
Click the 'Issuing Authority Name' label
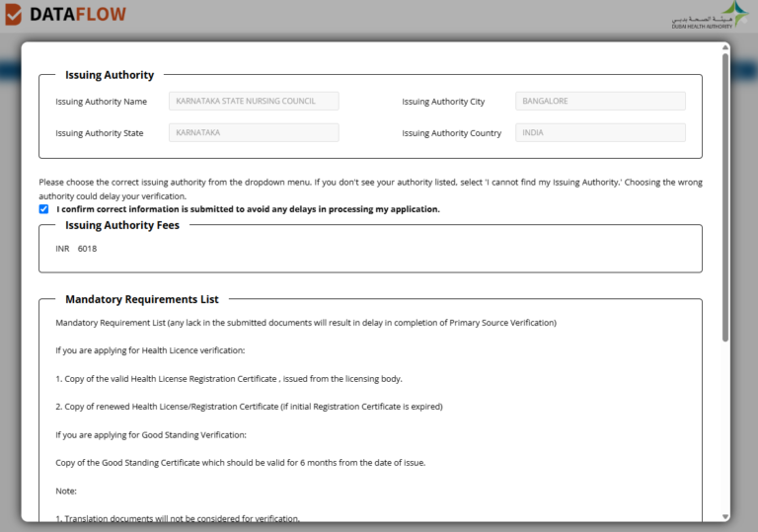[101, 102]
